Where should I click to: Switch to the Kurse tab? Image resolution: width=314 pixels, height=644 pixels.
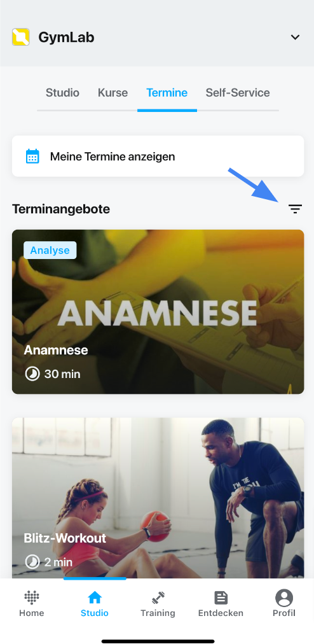pos(113,92)
